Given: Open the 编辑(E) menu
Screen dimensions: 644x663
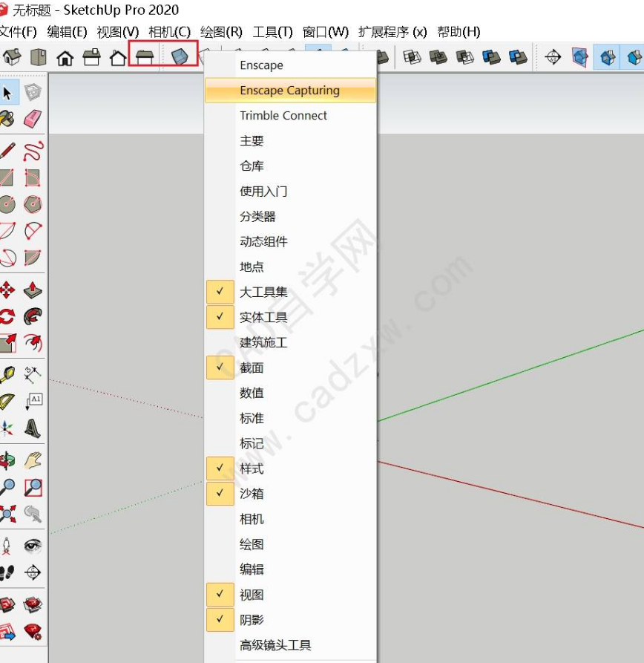Looking at the screenshot, I should point(67,32).
